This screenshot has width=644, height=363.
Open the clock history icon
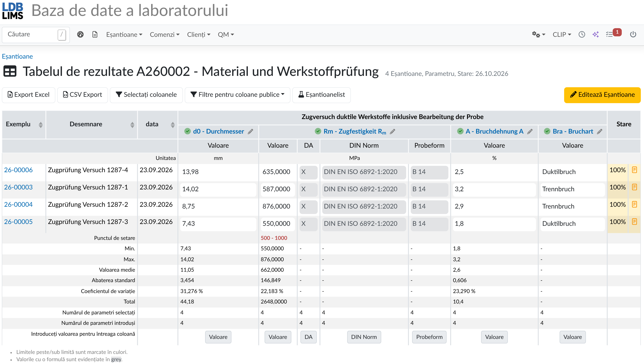[582, 35]
